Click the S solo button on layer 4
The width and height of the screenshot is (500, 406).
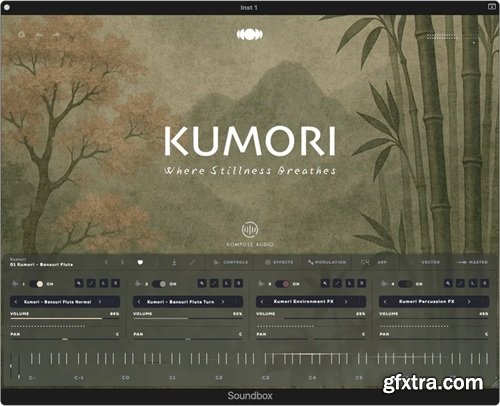click(x=485, y=284)
